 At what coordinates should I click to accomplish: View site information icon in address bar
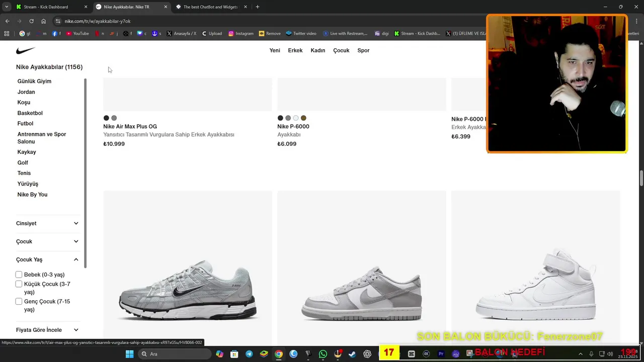(58, 21)
